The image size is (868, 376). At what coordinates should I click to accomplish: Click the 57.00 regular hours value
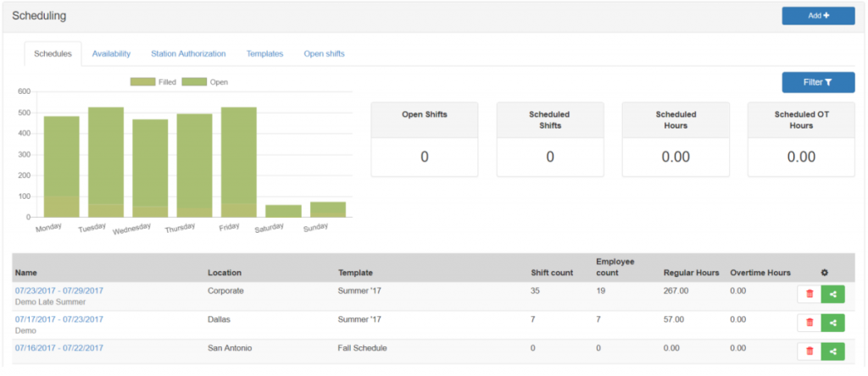point(674,319)
